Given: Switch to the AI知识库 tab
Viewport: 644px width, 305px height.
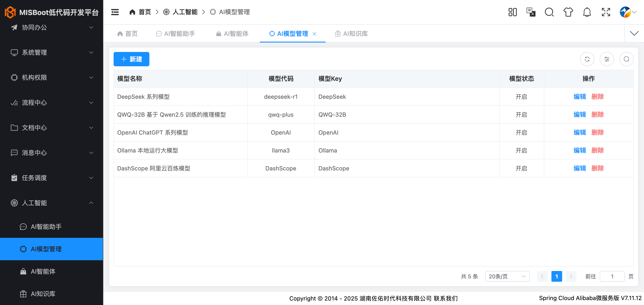Looking at the screenshot, I should pyautogui.click(x=351, y=34).
